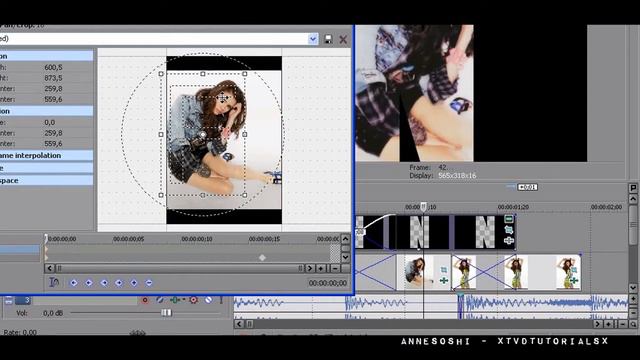This screenshot has height=360, width=640.
Task: Invert phase on audio track 3
Action: [160, 300]
